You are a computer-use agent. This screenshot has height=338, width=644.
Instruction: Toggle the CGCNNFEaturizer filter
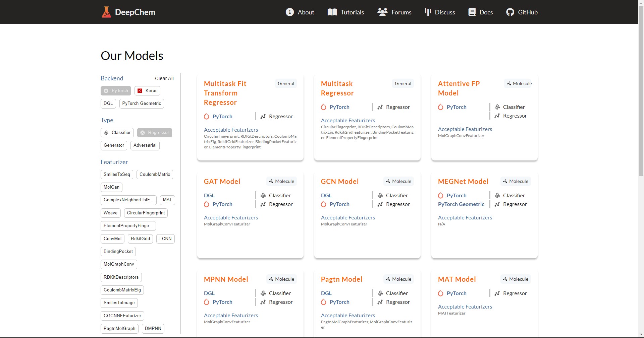tap(122, 316)
